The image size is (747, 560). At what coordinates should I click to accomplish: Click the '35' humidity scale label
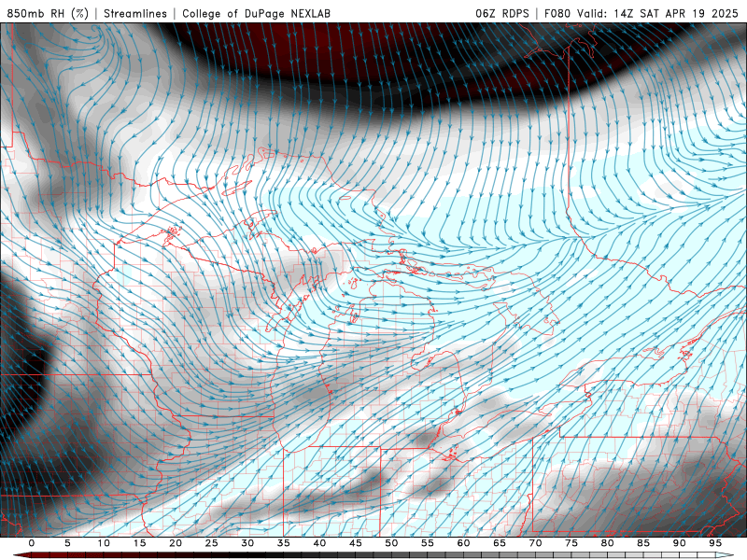tap(284, 543)
